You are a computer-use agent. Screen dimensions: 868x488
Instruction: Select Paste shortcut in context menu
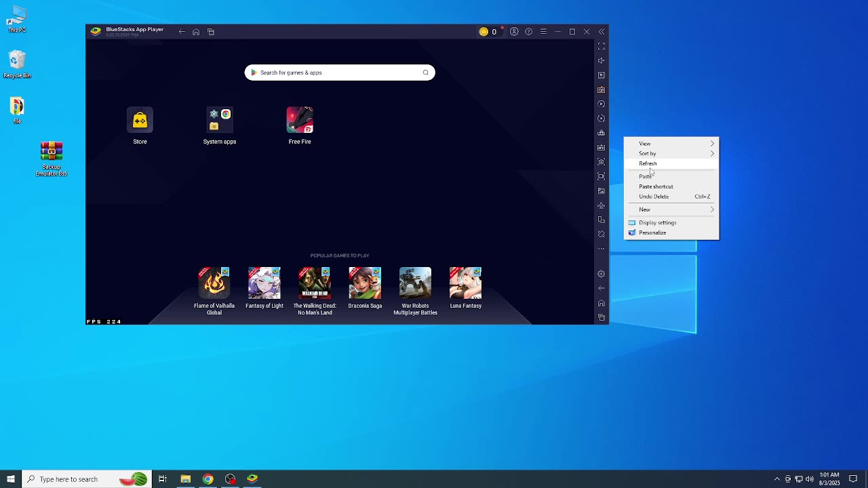click(x=671, y=186)
